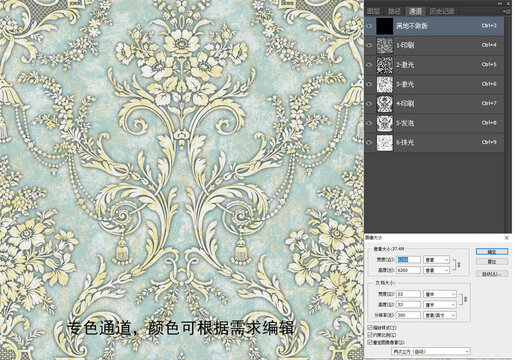Close the channels panel group
Viewport: 515px width, 360px height.
tap(508, 3)
